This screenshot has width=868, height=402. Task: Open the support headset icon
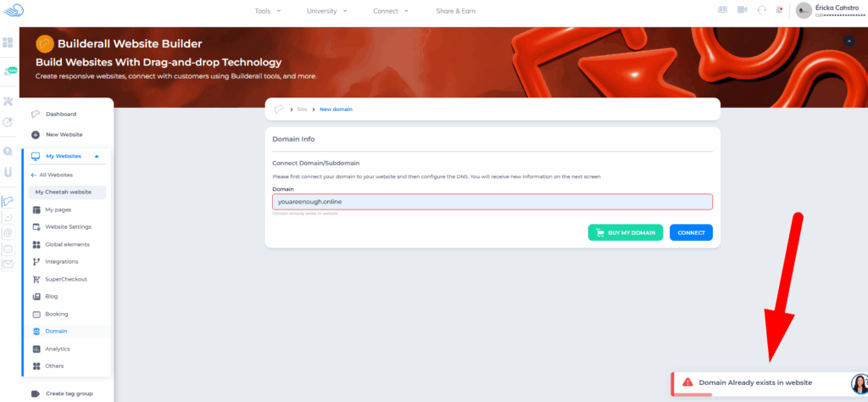761,10
